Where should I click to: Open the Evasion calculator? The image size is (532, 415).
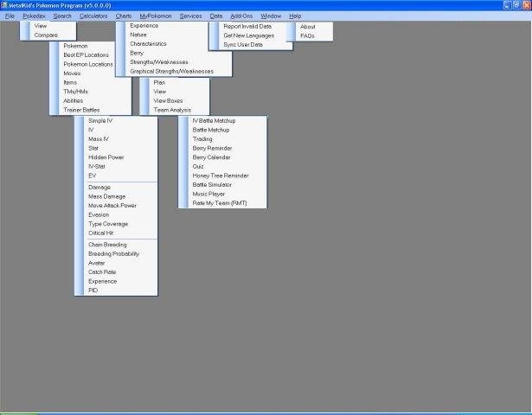(99, 214)
